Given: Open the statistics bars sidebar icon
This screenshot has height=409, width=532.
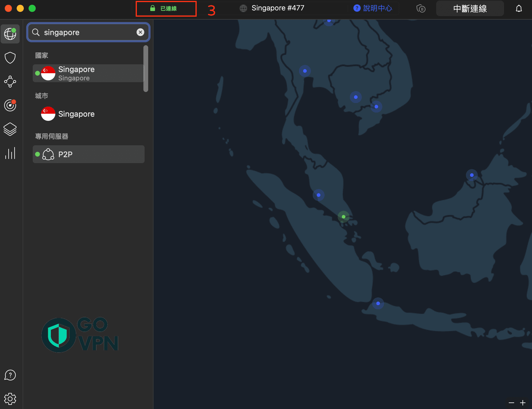Looking at the screenshot, I should (x=10, y=153).
